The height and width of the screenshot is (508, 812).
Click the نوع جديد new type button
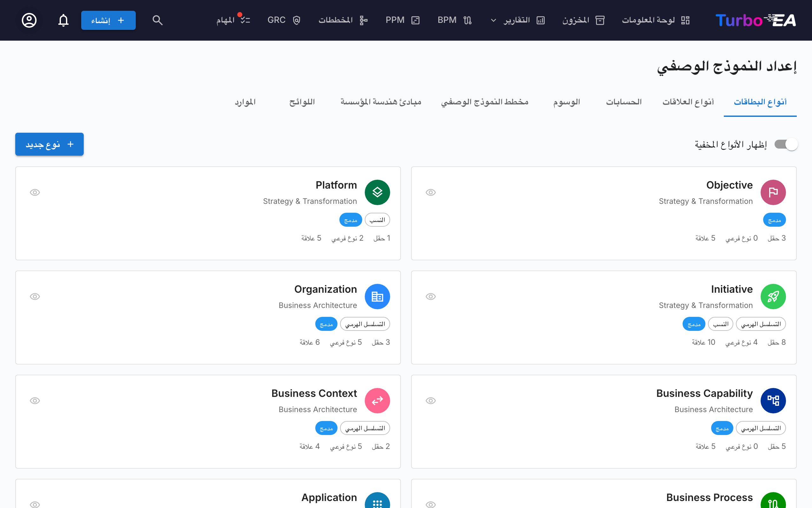click(49, 144)
